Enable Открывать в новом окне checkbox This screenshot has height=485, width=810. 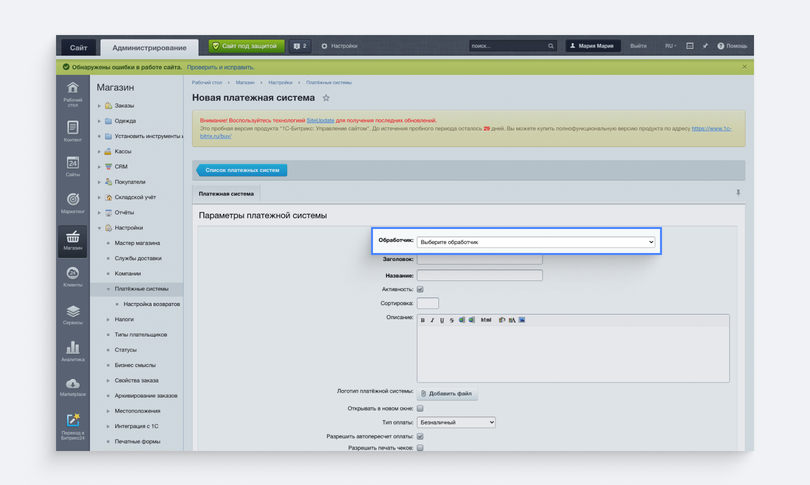click(420, 408)
